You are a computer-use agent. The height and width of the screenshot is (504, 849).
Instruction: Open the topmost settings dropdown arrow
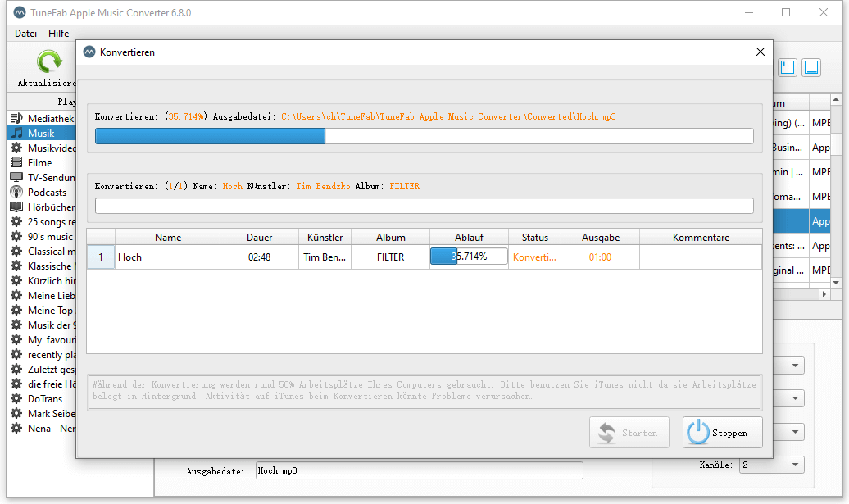[795, 366]
